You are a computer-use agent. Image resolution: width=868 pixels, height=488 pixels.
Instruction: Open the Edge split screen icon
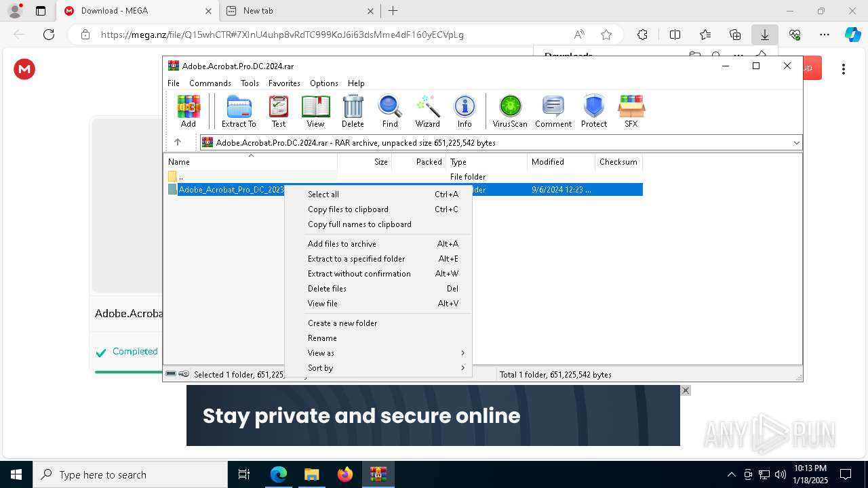(675, 35)
